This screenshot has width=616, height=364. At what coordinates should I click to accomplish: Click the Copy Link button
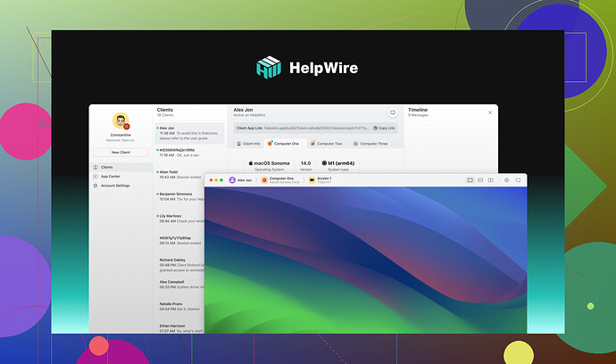(x=384, y=128)
